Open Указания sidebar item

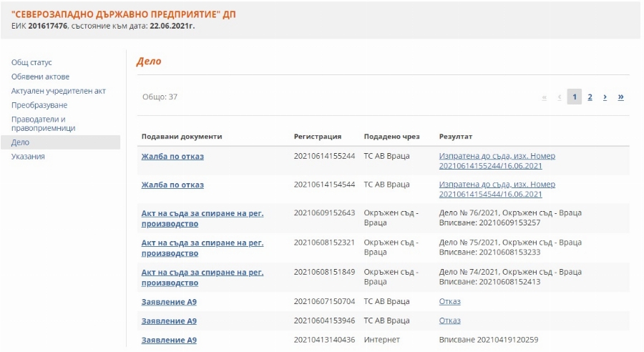(x=28, y=157)
